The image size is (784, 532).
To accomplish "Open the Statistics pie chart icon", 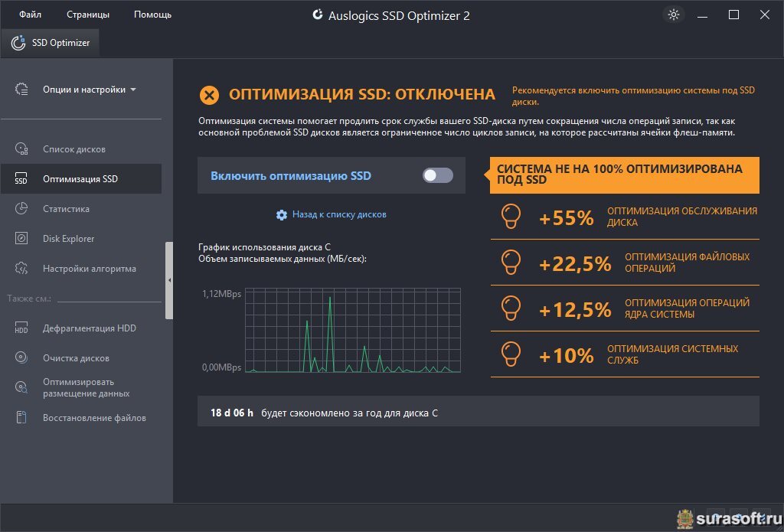I will pyautogui.click(x=21, y=208).
